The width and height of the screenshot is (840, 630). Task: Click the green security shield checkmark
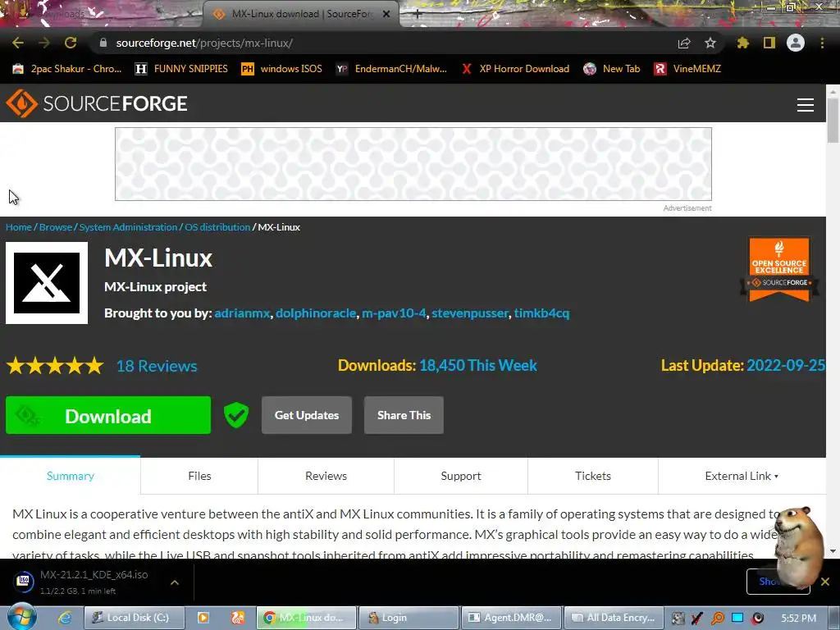[x=236, y=415]
